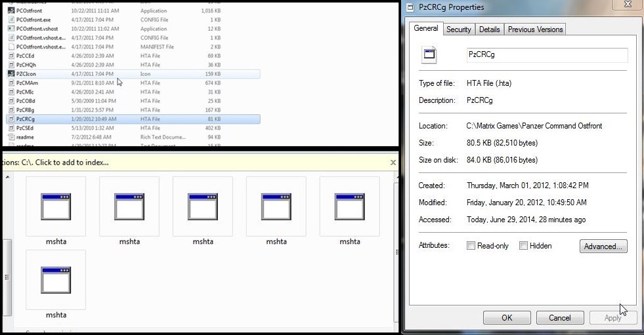This screenshot has width=644, height=335.
Task: Click the HTA file icon in Properties dialog
Action: point(429,54)
